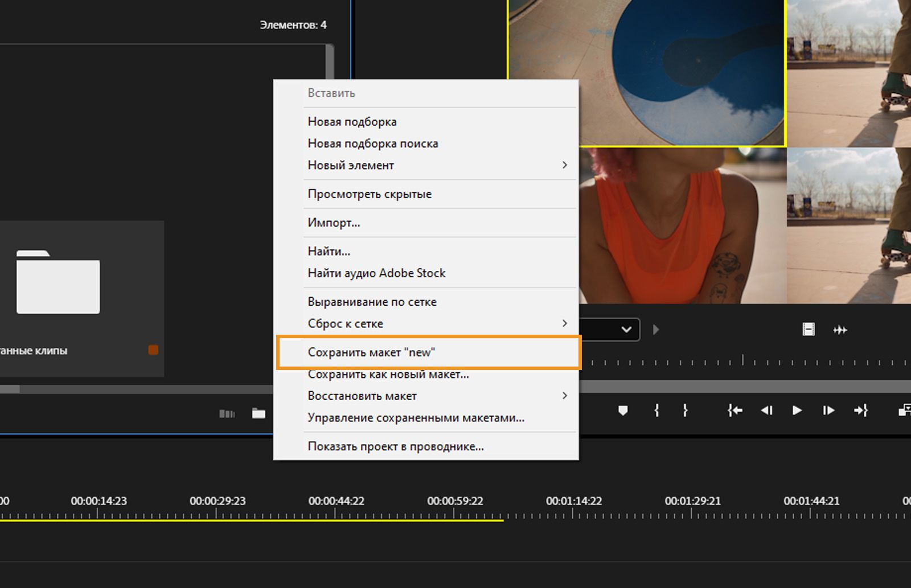Click the Mark Out bracket icon

pyautogui.click(x=685, y=410)
